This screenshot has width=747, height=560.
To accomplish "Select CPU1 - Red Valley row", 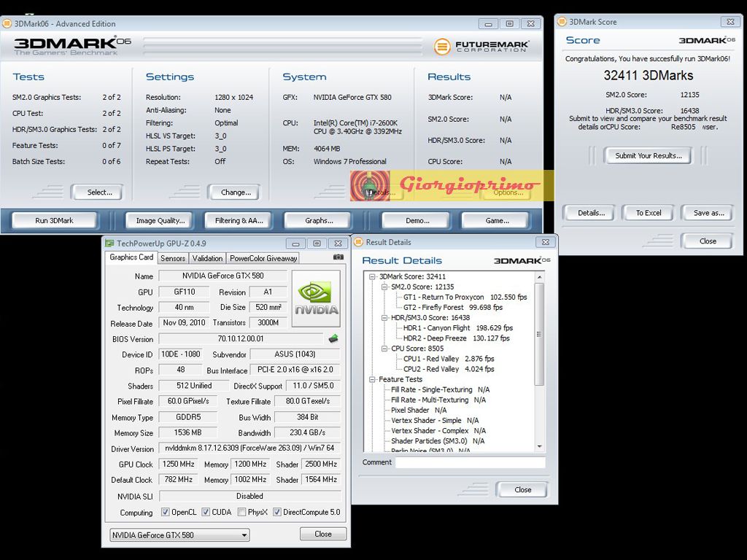I will [449, 359].
